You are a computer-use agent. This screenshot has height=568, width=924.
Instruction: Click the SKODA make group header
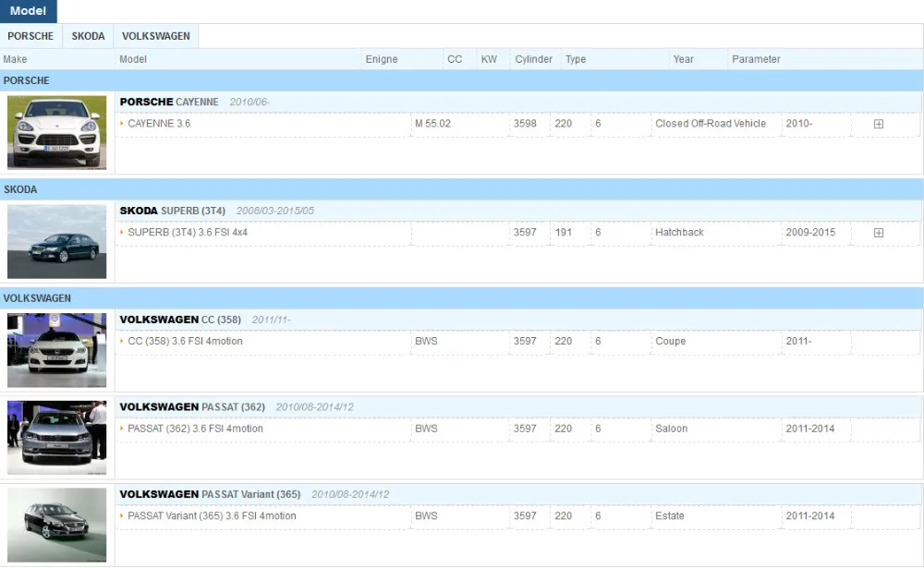[462, 189]
